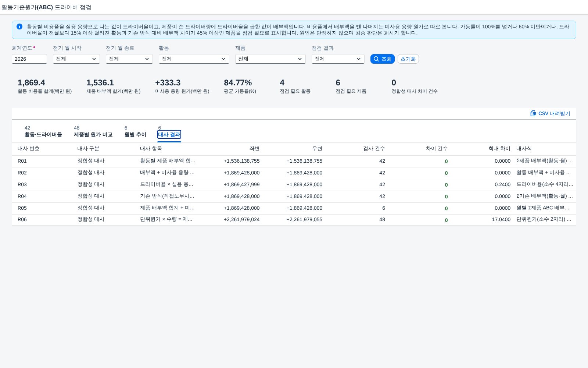Screen dimensions: 588x368
Task: Click the 검사 건수 column header
Action: (374, 149)
